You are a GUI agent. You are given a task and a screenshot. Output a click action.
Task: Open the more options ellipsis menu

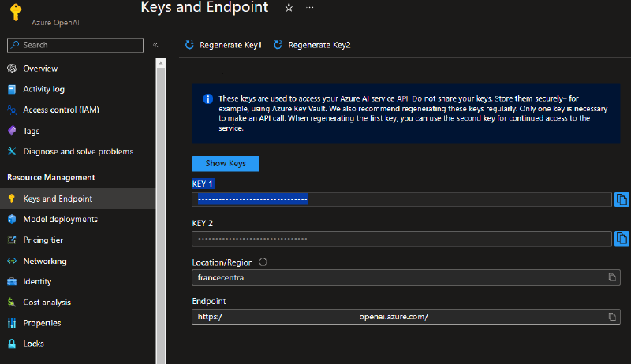(309, 8)
